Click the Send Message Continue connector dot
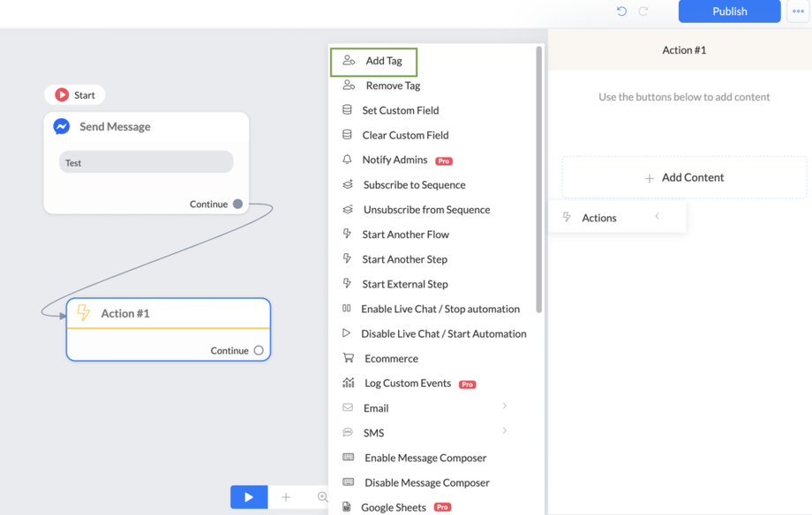812x515 pixels. point(237,204)
